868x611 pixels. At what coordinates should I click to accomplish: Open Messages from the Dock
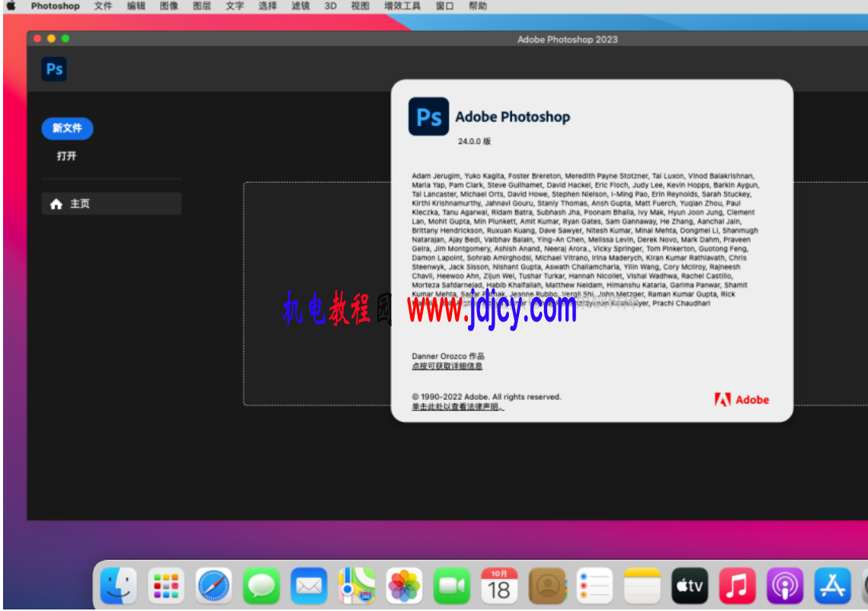click(261, 586)
